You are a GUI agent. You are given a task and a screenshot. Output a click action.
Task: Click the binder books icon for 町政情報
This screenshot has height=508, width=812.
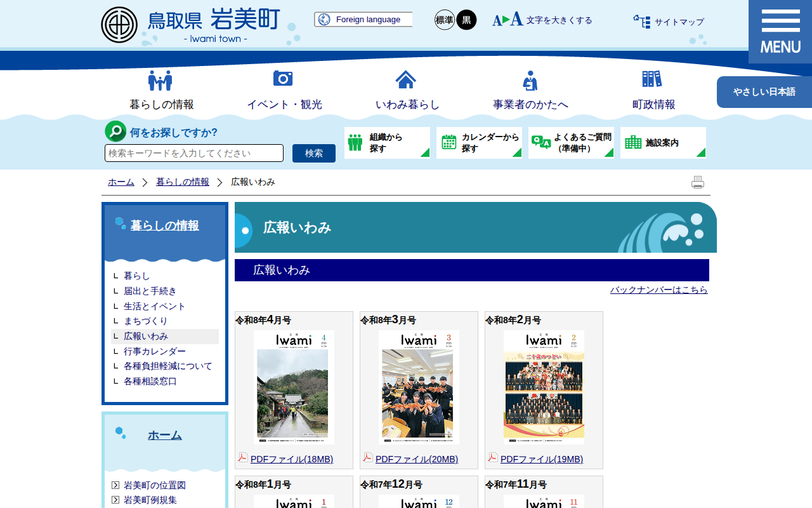point(652,79)
